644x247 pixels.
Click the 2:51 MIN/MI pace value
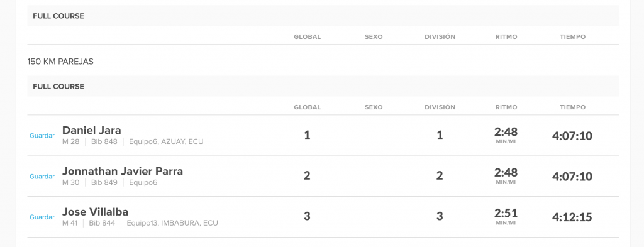point(506,217)
